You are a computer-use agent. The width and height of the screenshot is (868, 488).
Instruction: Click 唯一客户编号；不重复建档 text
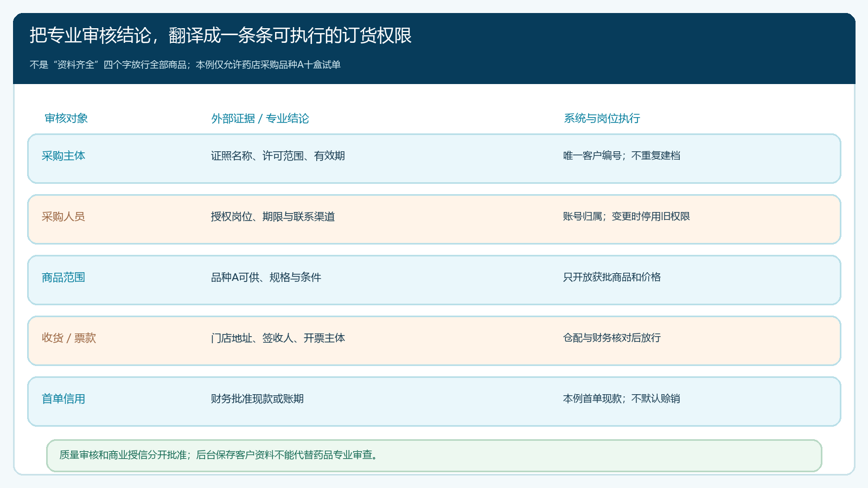(x=622, y=156)
